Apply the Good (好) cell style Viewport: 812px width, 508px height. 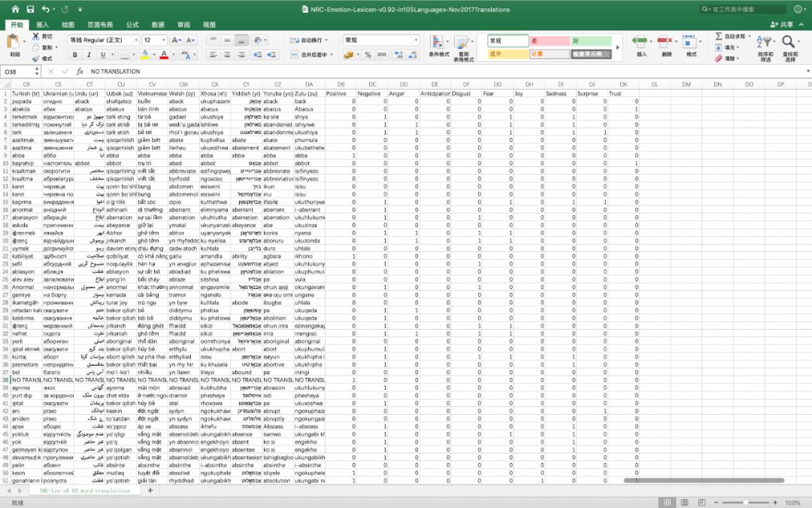(591, 41)
